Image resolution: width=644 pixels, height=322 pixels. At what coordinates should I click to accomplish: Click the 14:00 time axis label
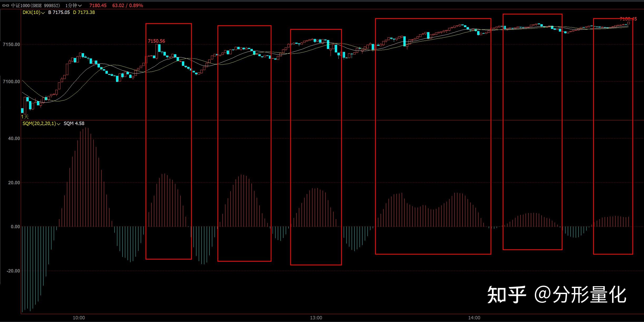pos(474,318)
